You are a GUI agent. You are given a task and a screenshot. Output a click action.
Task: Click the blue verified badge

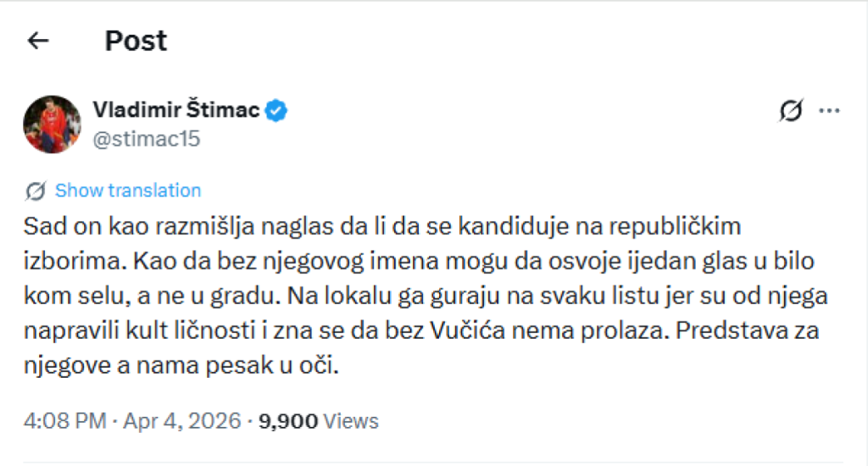point(277,109)
